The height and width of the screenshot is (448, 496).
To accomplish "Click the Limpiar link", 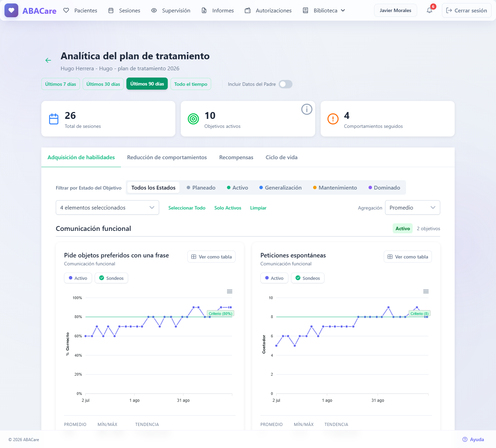I will (x=258, y=208).
